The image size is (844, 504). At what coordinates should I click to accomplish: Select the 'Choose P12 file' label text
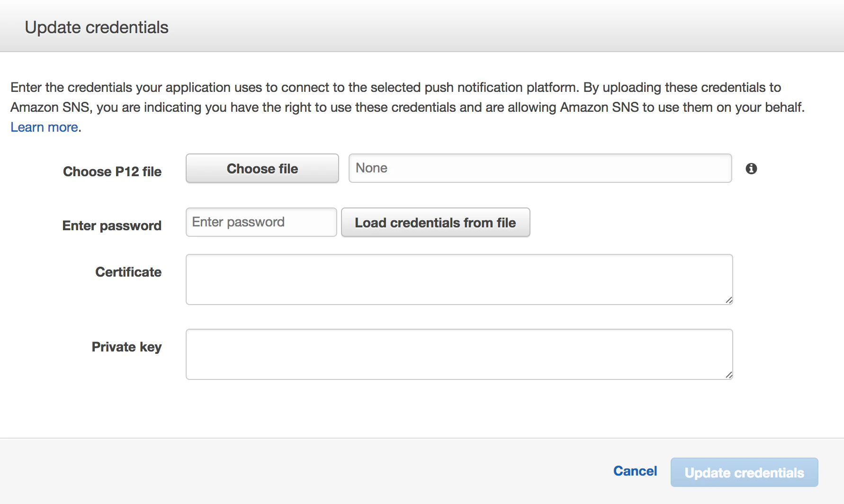[112, 171]
